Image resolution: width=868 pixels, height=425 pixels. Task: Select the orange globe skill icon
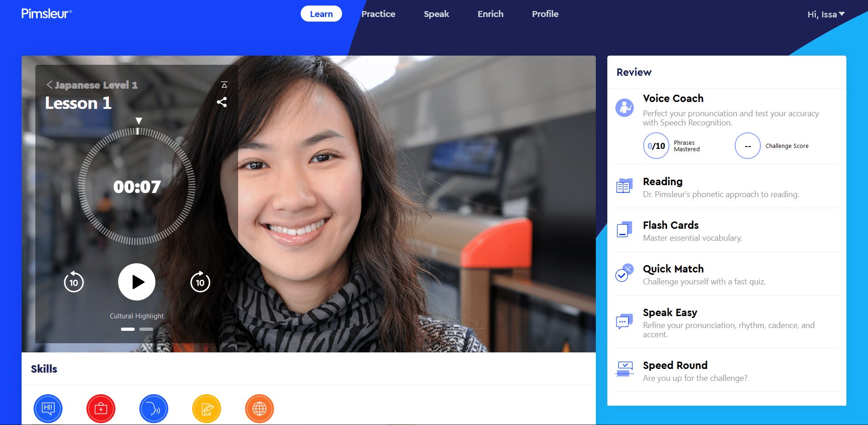[x=259, y=408]
